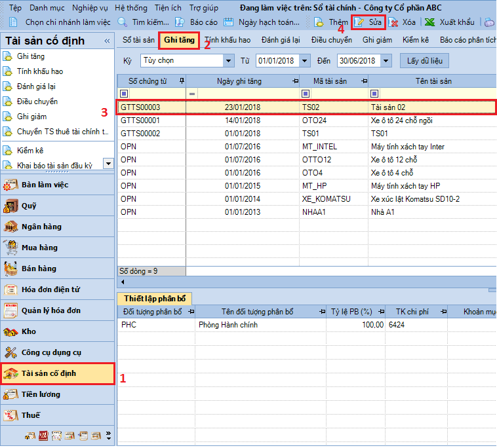Open the Kho module
Image resolution: width=497 pixels, height=448 pixels.
click(57, 331)
